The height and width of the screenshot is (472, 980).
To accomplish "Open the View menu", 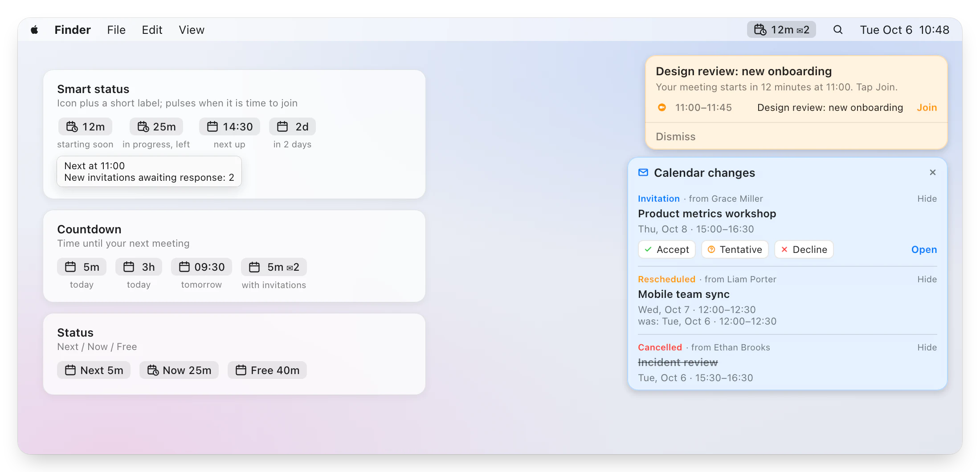I will [x=192, y=30].
